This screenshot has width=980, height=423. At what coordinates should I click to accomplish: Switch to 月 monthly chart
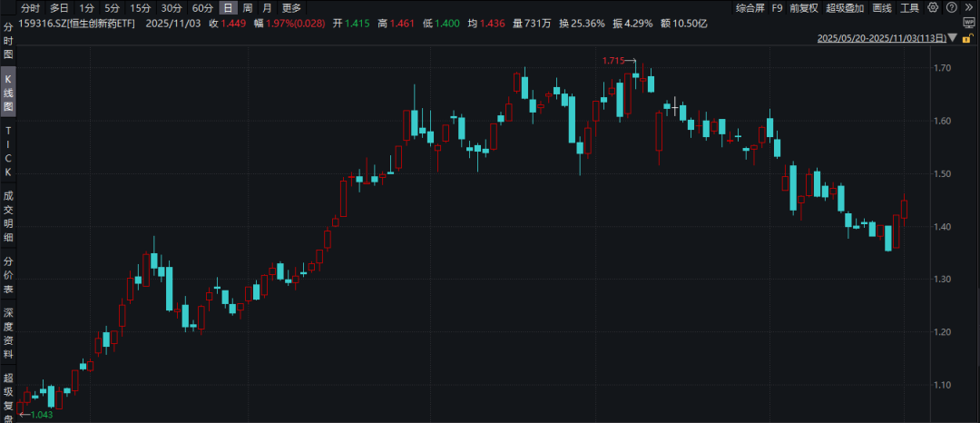click(x=267, y=8)
